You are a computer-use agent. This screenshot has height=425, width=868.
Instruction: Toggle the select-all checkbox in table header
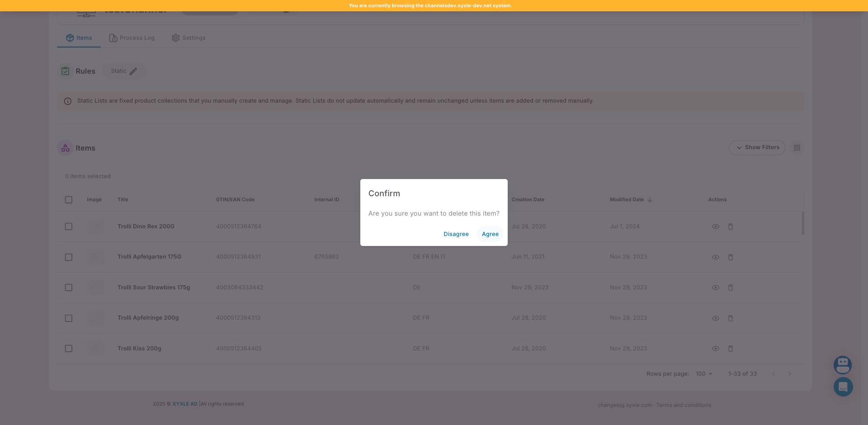pyautogui.click(x=69, y=200)
